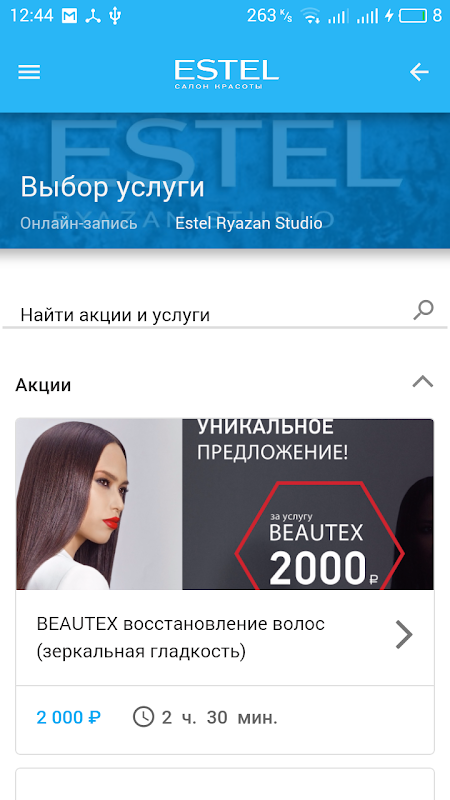Open Estel Ryazan Studio link
450x800 pixels.
pyautogui.click(x=249, y=223)
